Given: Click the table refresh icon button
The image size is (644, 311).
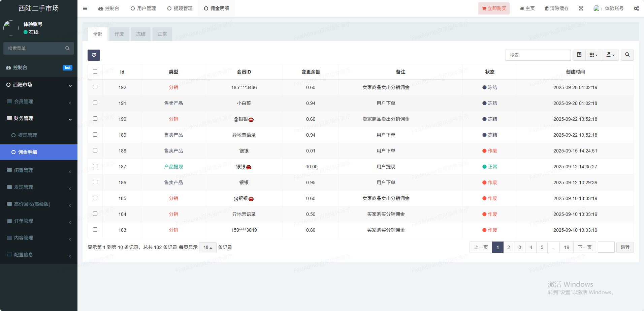Looking at the screenshot, I should (94, 55).
